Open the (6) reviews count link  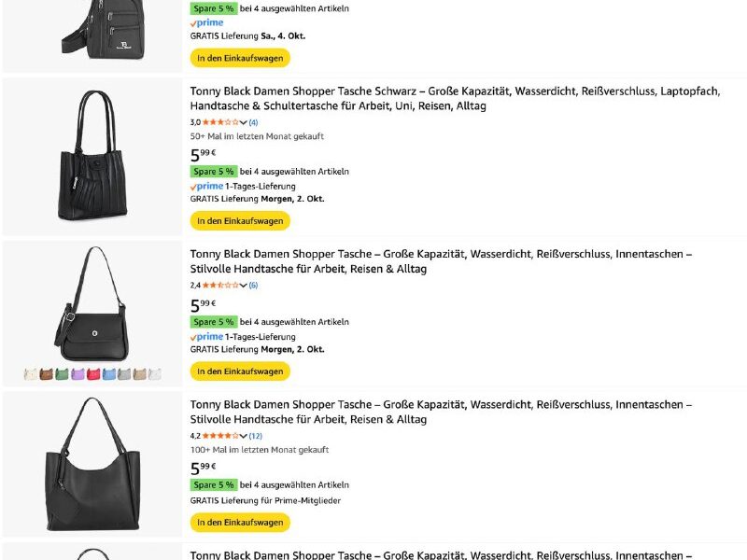point(253,286)
